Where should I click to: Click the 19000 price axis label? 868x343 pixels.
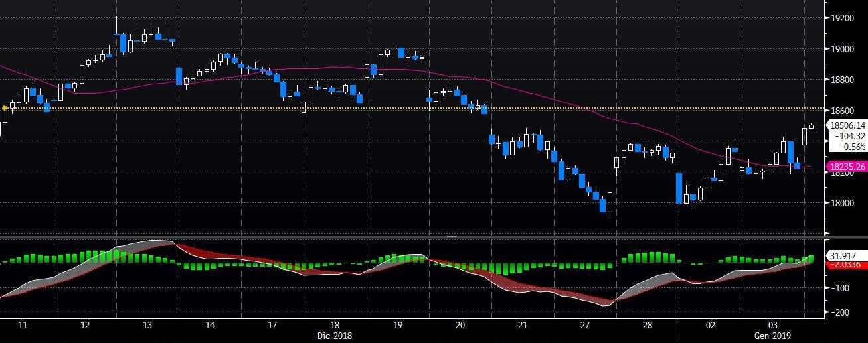pos(842,49)
